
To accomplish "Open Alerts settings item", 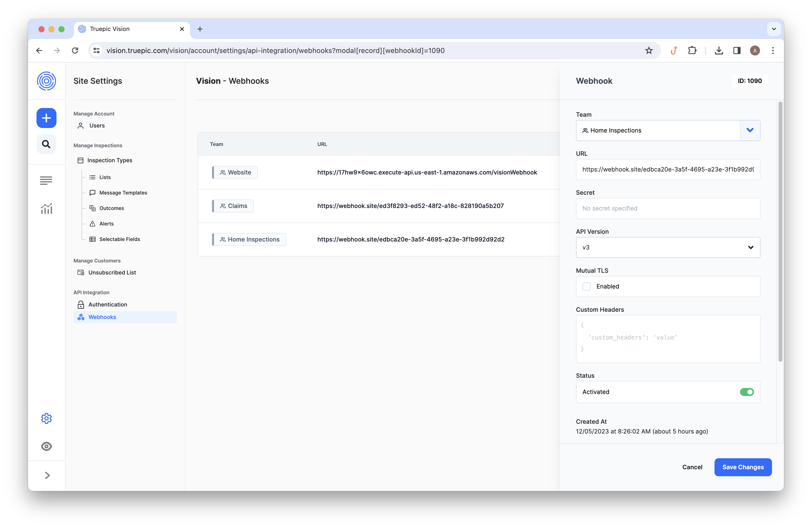I will pyautogui.click(x=101, y=224).
